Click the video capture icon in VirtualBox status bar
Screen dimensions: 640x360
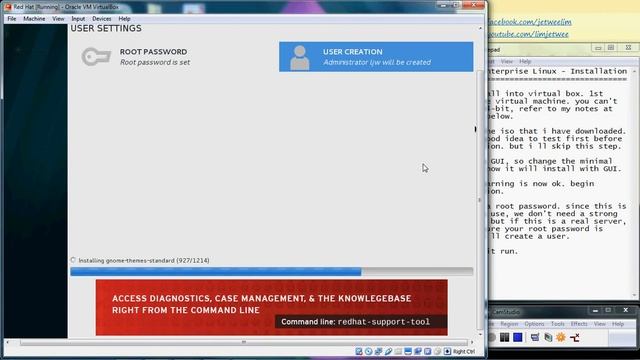coord(418,351)
